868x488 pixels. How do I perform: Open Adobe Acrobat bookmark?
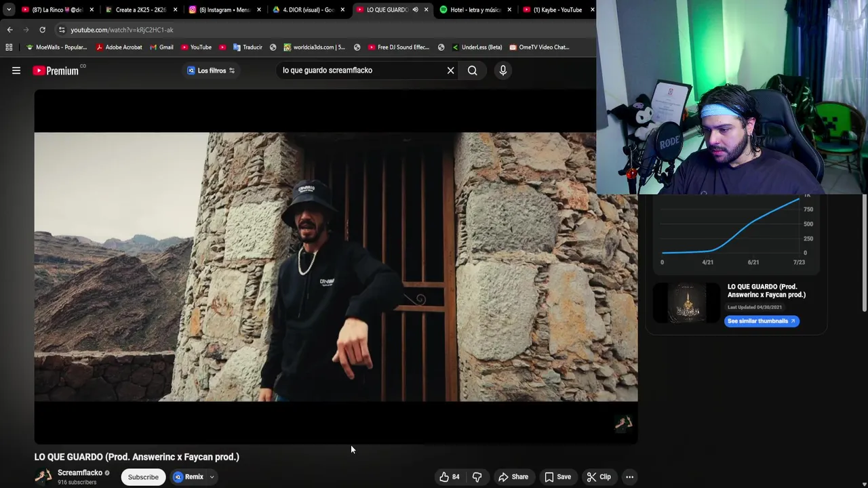click(119, 47)
